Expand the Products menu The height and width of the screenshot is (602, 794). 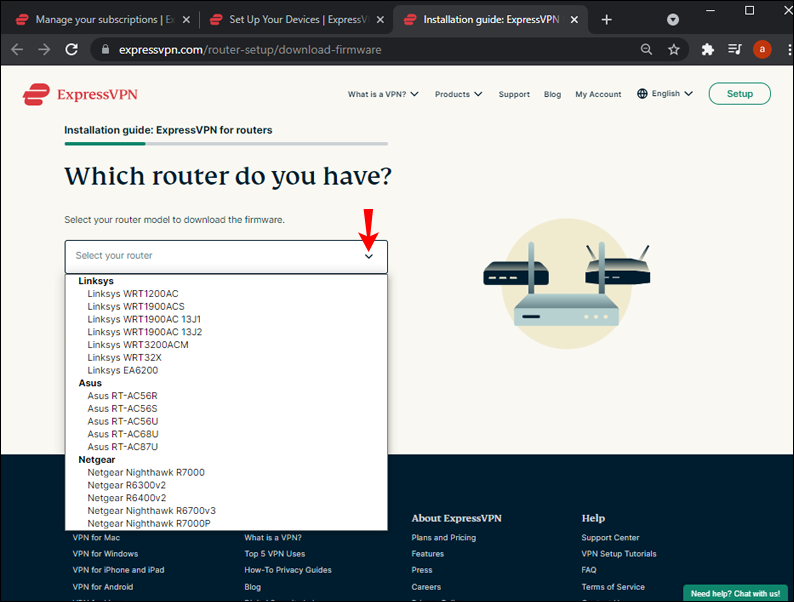(x=458, y=94)
